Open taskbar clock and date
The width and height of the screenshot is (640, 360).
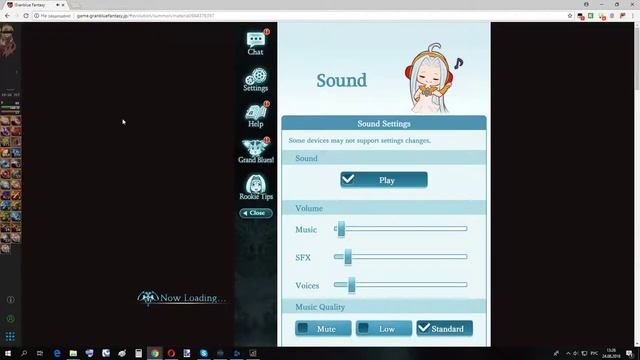pos(611,353)
